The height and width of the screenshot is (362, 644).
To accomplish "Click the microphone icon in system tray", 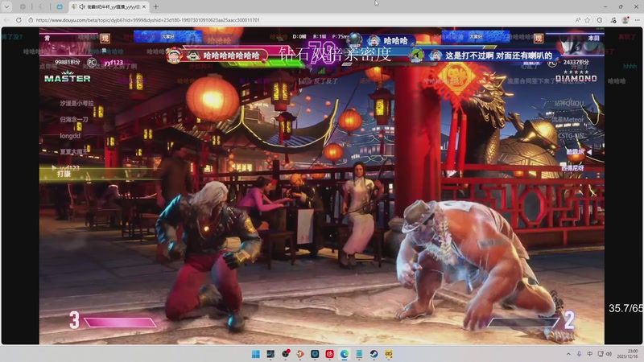I will [x=579, y=354].
